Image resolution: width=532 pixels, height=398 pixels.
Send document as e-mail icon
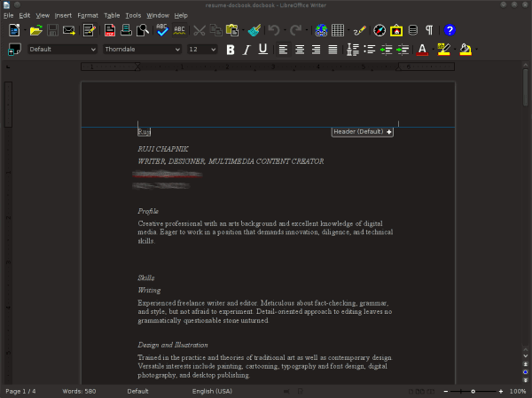(69, 30)
